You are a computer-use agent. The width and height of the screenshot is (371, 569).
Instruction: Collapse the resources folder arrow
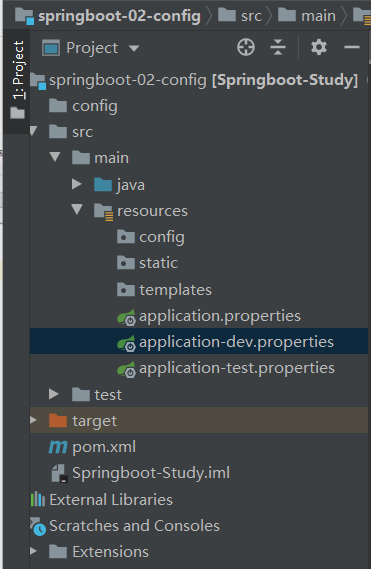coord(77,209)
